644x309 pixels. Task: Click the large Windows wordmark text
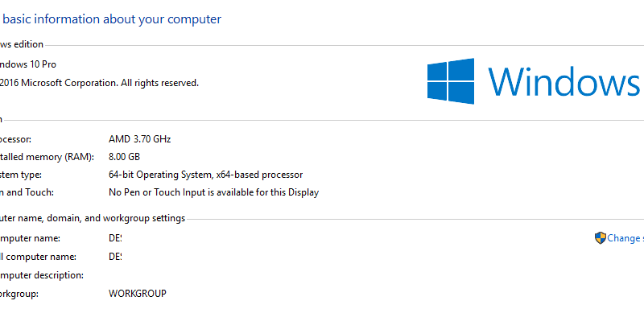[x=563, y=80]
